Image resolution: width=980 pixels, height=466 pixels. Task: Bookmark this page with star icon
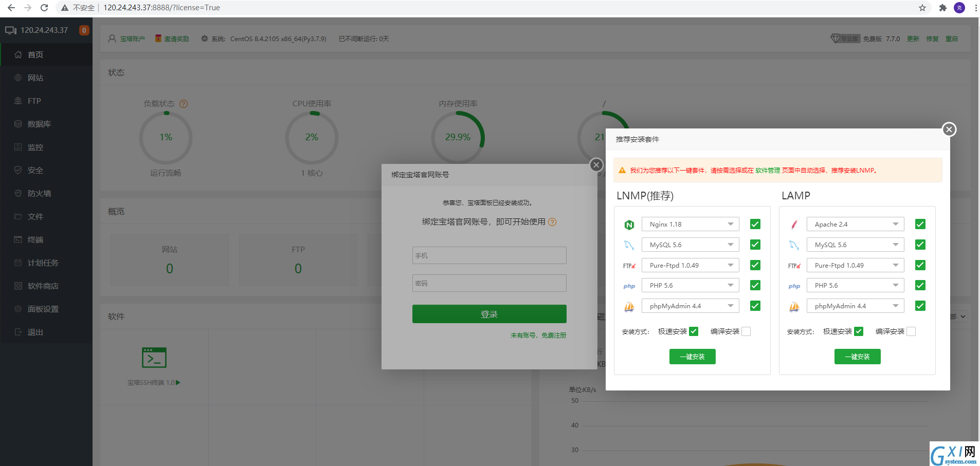coord(922,8)
